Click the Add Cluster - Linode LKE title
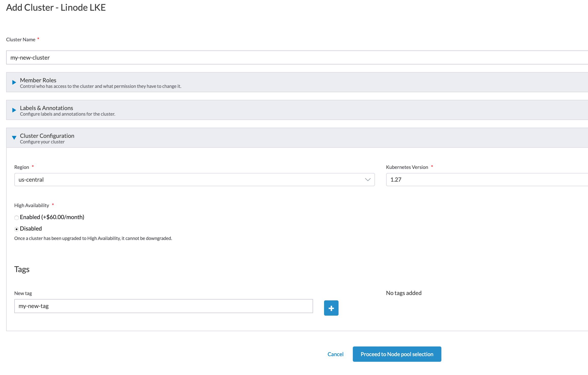Image resolution: width=588 pixels, height=375 pixels. click(55, 8)
